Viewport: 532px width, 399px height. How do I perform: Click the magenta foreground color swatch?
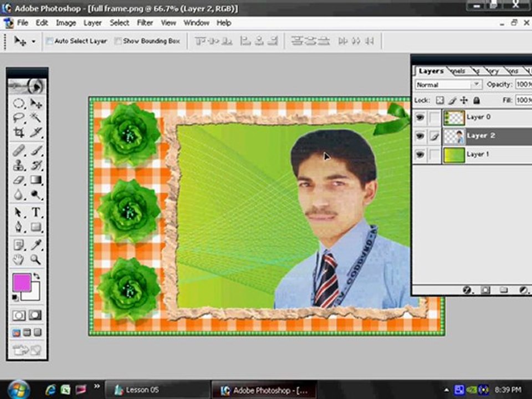click(x=22, y=282)
